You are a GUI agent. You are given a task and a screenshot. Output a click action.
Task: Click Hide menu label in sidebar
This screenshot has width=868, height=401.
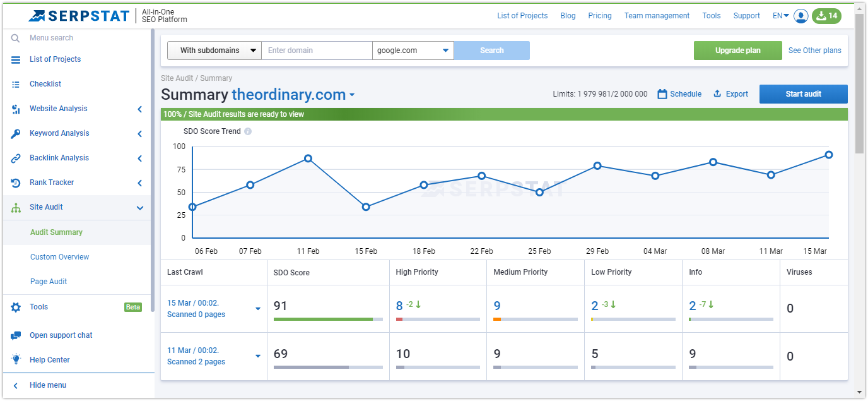[48, 385]
